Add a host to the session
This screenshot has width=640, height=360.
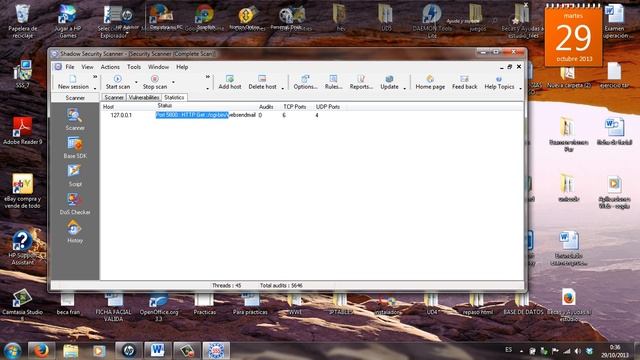pyautogui.click(x=230, y=82)
